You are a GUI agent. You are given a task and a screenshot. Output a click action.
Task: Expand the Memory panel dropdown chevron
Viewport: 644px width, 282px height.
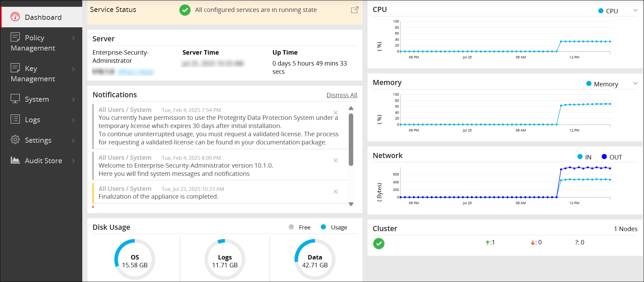[635, 84]
